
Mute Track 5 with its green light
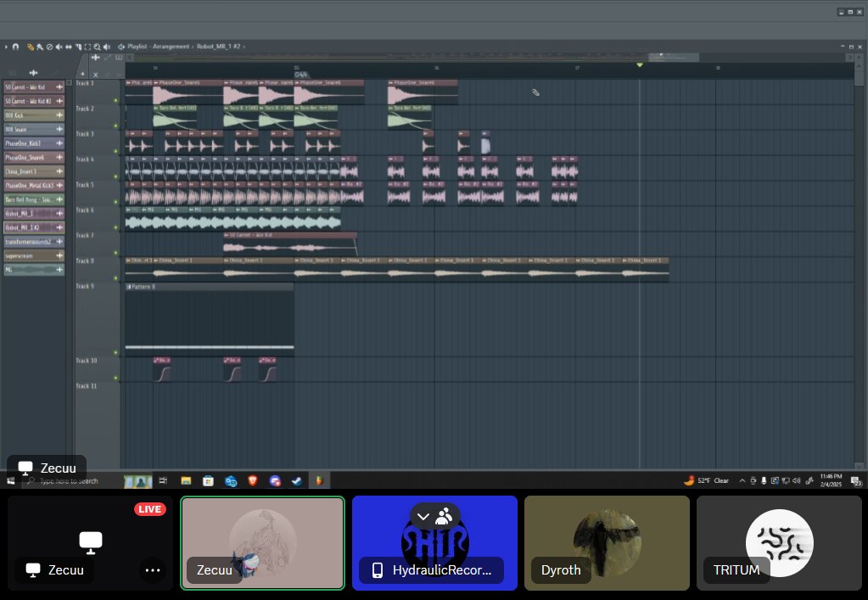115,202
